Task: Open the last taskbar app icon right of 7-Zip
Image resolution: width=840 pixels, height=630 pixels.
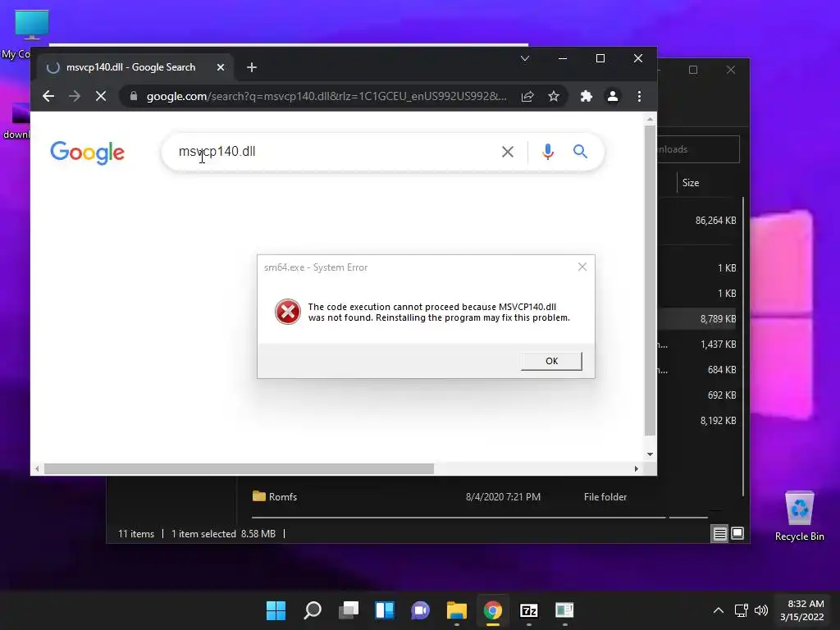Action: pos(564,610)
